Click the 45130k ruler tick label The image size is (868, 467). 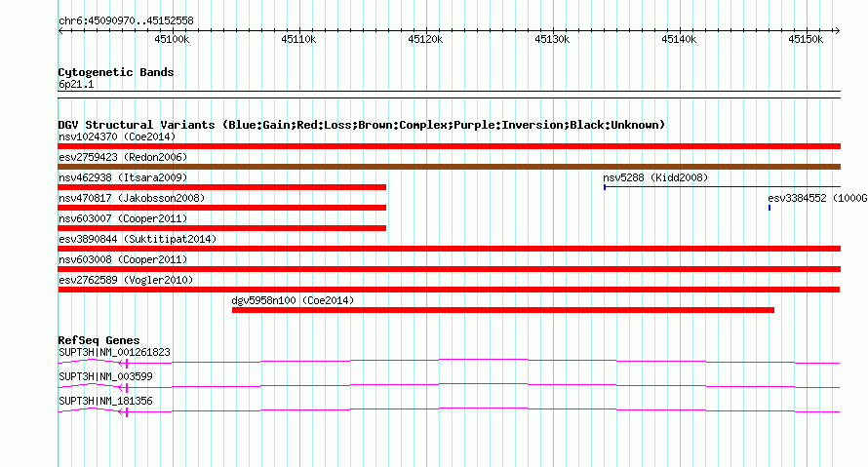click(x=552, y=39)
